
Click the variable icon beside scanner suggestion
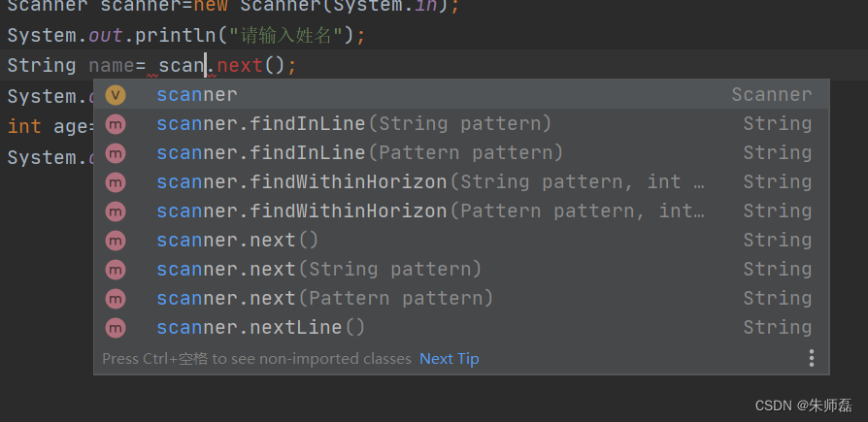(116, 95)
